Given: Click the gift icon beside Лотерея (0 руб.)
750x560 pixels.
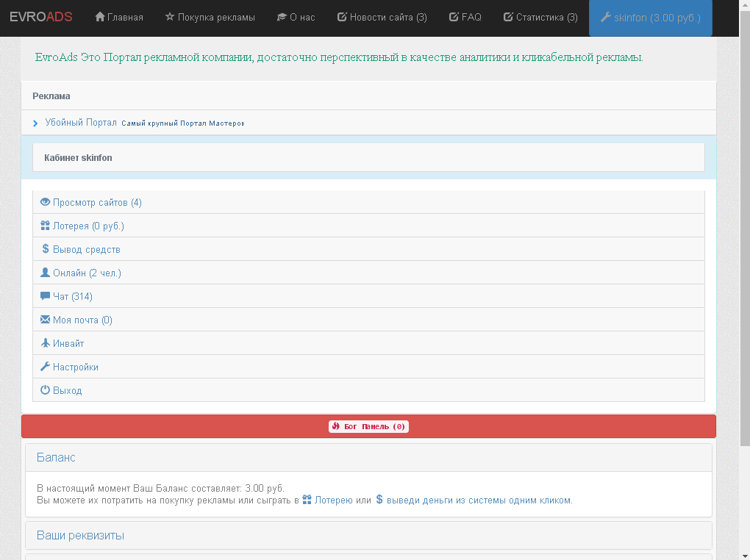Looking at the screenshot, I should point(45,226).
